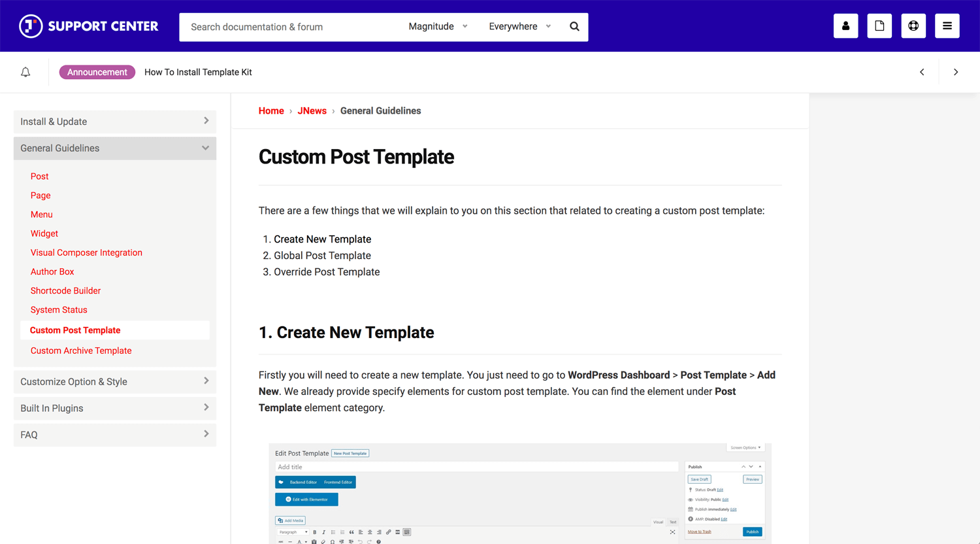Screen dimensions: 980x544
Task: Open Custom Archive Template link
Action: [81, 350]
